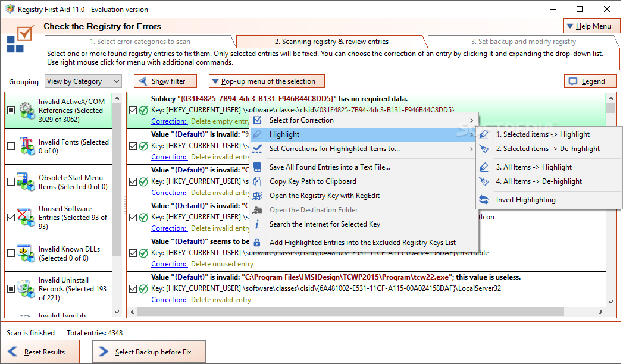The height and width of the screenshot is (364, 623).
Task: Click the Copy Key Path clipboard icon
Action: click(x=258, y=181)
